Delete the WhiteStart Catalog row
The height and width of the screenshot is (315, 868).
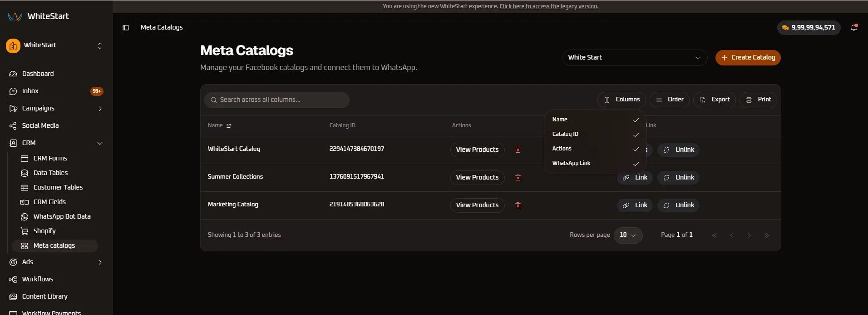pos(518,150)
